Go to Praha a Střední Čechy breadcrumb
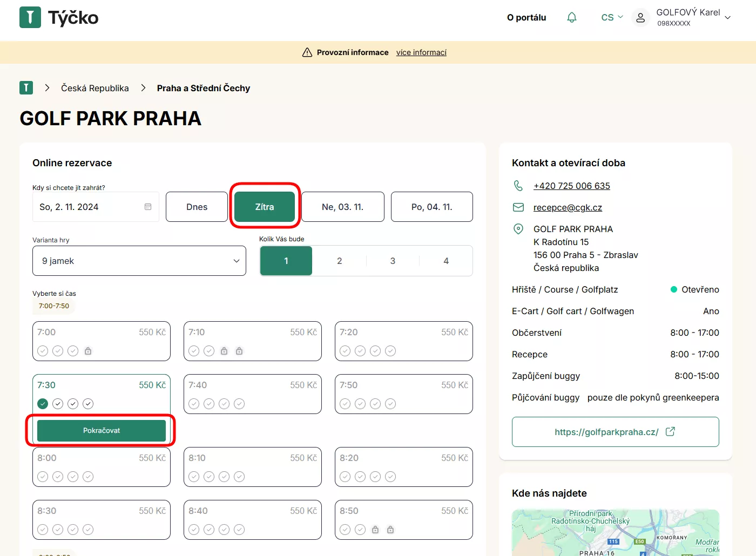The width and height of the screenshot is (756, 556). click(204, 88)
